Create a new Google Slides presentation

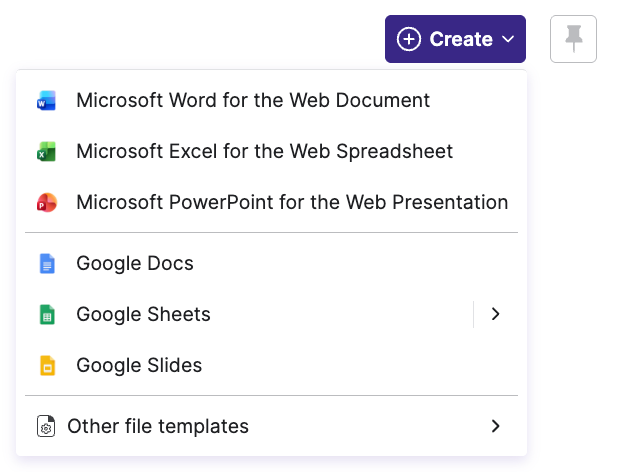[x=271, y=365]
